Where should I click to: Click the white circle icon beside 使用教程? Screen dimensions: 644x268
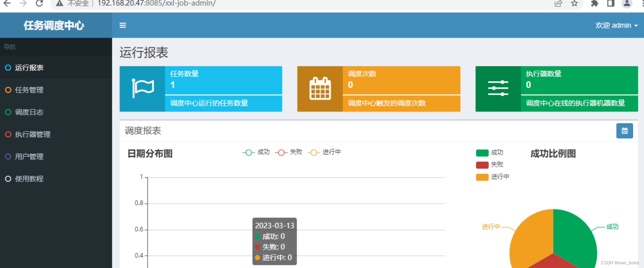[x=8, y=179]
